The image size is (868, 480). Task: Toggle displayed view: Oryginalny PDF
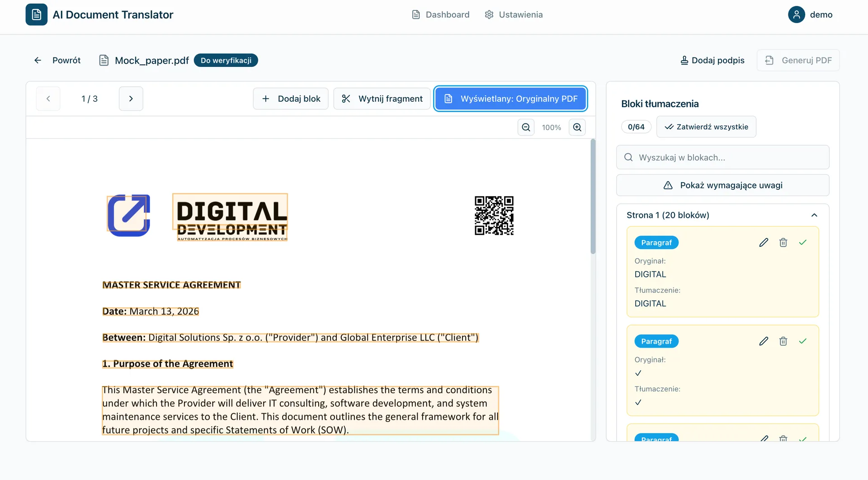point(510,99)
